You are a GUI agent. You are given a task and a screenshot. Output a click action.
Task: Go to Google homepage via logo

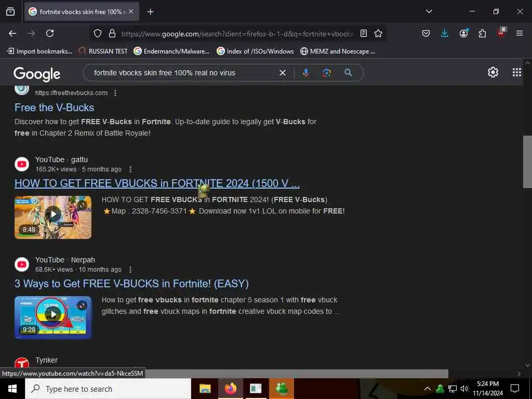pyautogui.click(x=37, y=74)
